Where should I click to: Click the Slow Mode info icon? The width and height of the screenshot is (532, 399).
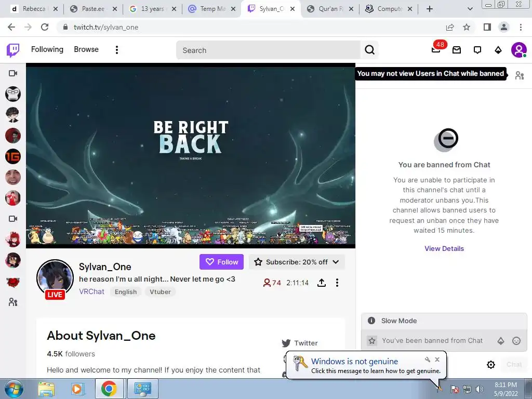(x=371, y=321)
